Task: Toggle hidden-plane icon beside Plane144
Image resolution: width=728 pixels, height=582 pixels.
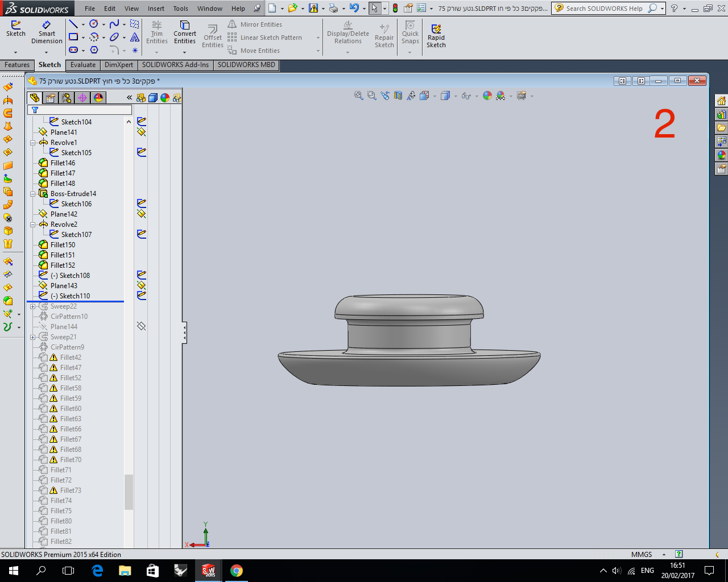Action: [142, 326]
